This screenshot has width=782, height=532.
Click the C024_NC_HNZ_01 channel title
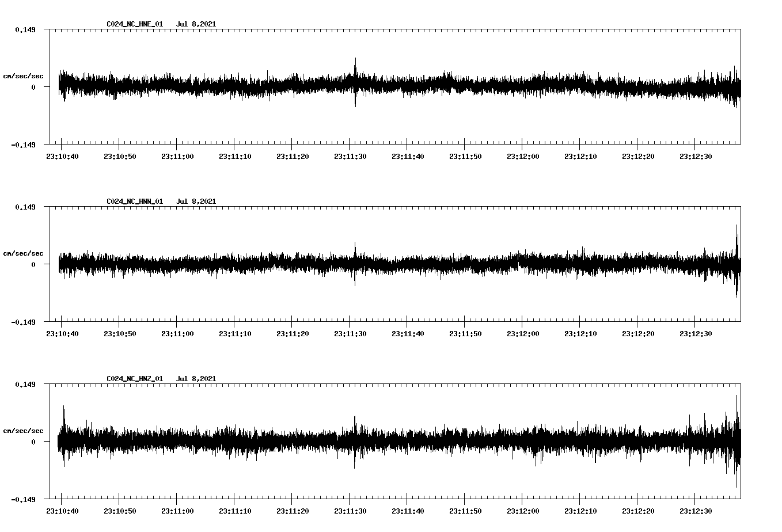coord(135,379)
